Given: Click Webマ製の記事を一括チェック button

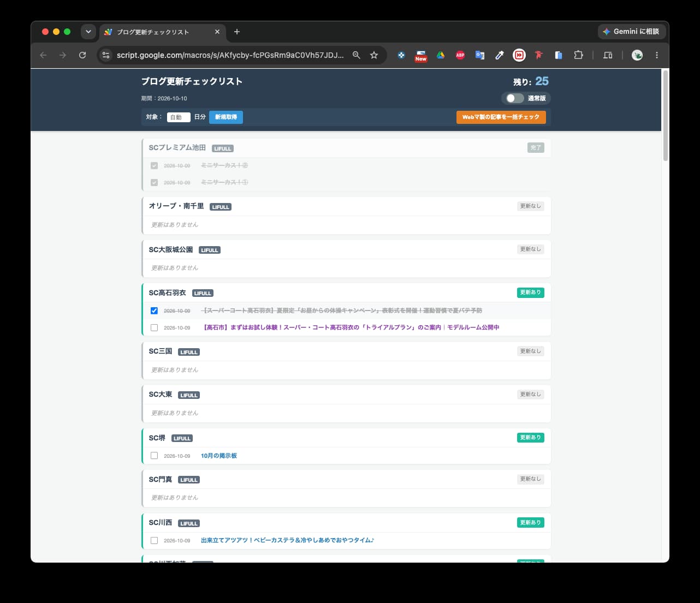Looking at the screenshot, I should (x=501, y=117).
